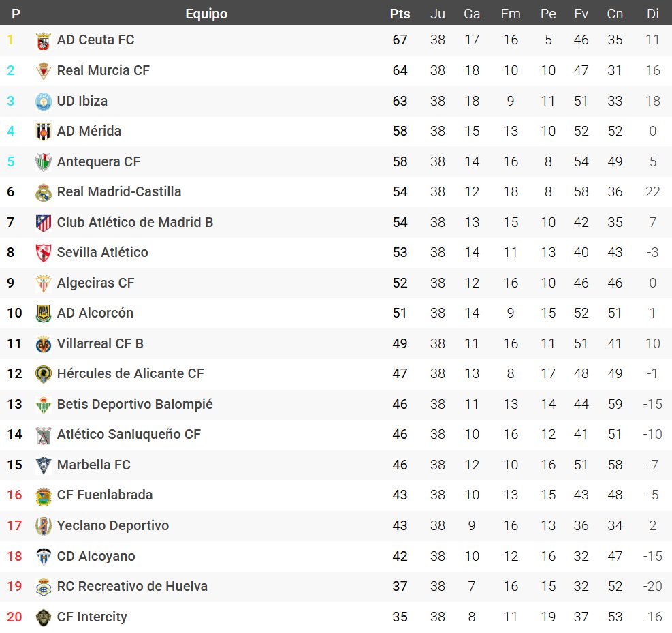Click the Real Madrid-Castilla crest icon
The height and width of the screenshot is (633, 672).
point(44,192)
